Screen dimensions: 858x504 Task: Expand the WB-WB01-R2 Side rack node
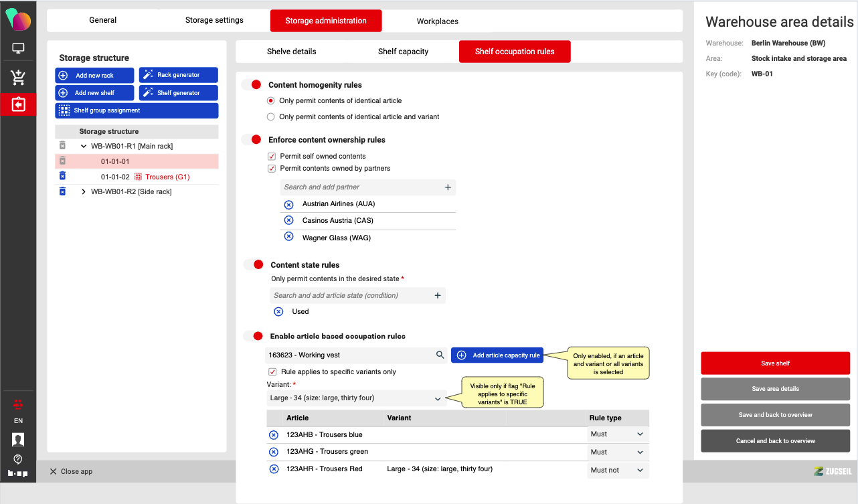[x=84, y=192]
